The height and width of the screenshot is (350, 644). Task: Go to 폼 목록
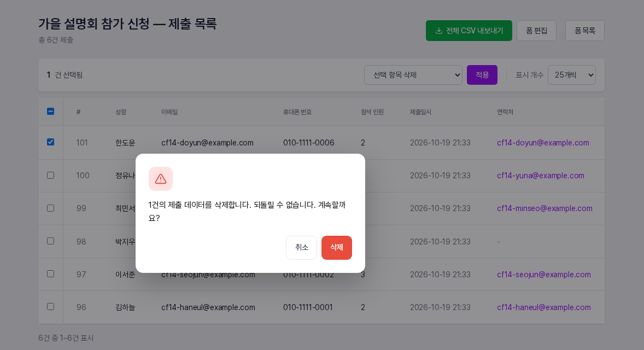(585, 31)
